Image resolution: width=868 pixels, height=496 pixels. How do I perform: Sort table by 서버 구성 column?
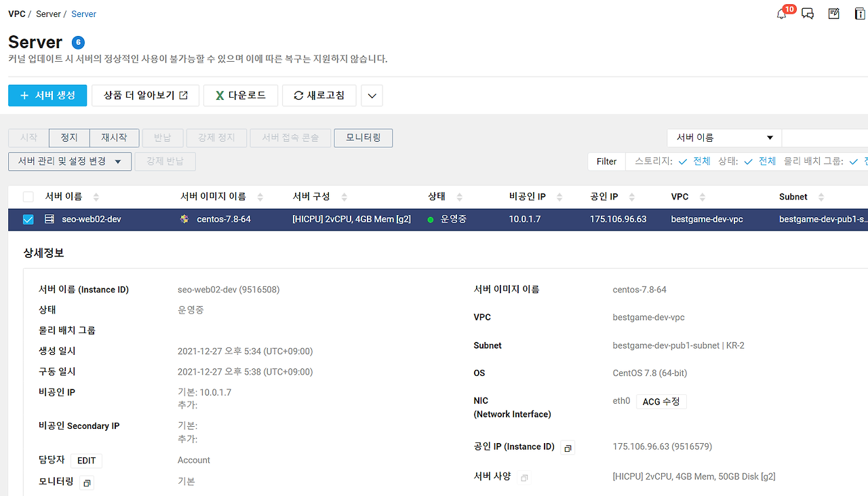344,197
